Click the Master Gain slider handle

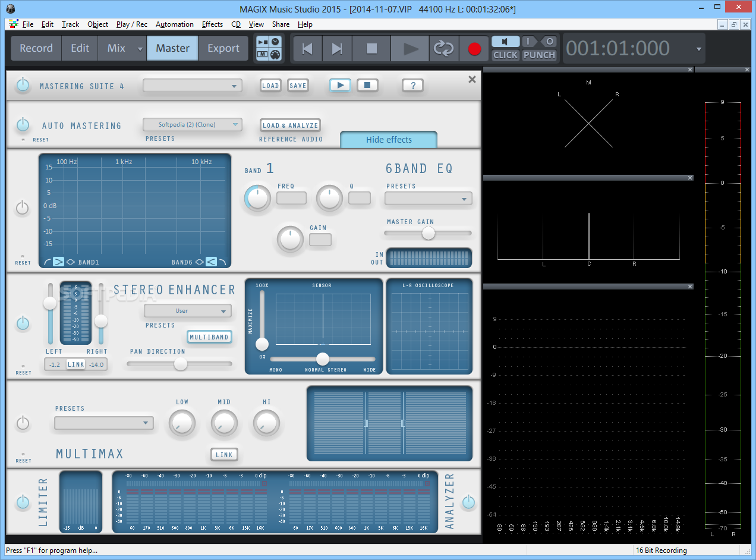point(428,234)
